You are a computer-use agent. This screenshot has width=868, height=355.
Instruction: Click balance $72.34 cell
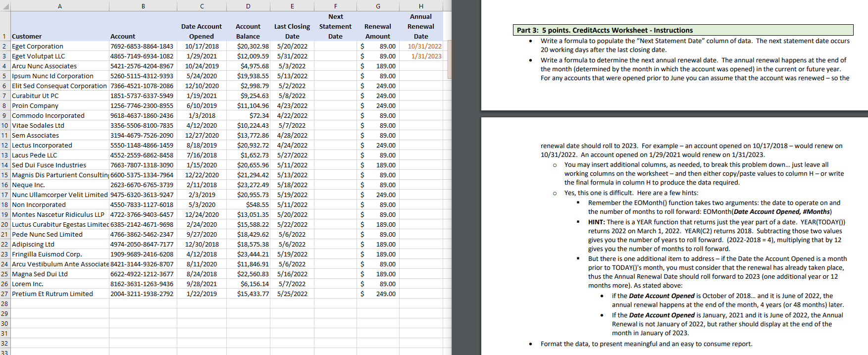pyautogui.click(x=248, y=115)
